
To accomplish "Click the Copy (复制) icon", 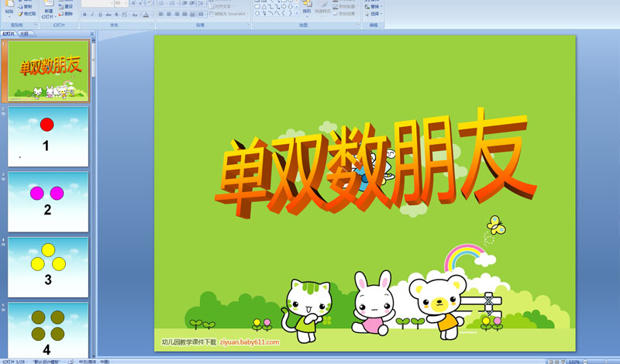I will coord(26,6).
